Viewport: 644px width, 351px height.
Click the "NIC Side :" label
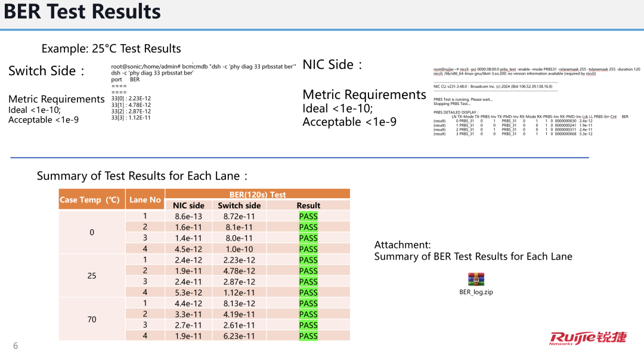(x=332, y=64)
